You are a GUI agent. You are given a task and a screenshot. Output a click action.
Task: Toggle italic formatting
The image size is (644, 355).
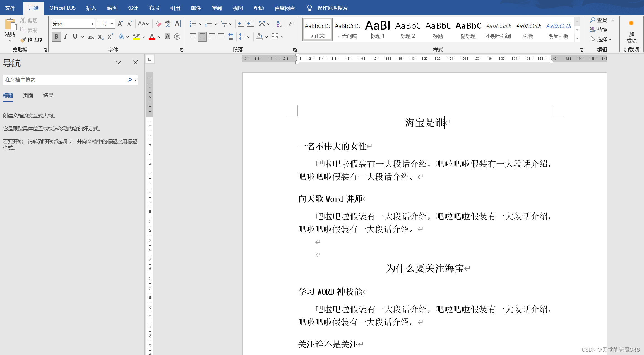click(x=66, y=37)
